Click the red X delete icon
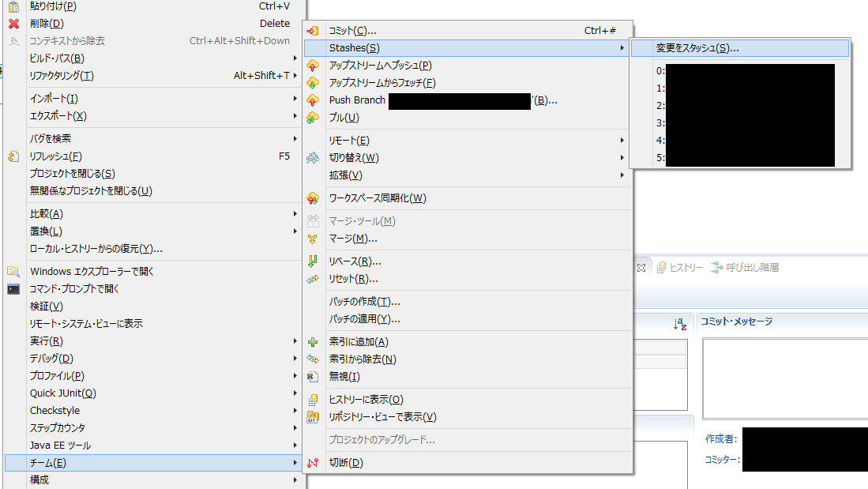This screenshot has width=868, height=489. [x=14, y=24]
